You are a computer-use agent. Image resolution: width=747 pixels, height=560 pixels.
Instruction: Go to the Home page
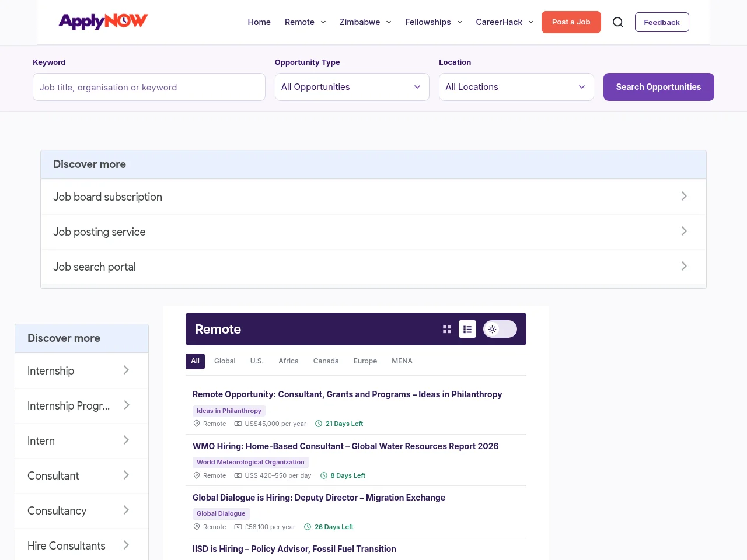point(259,22)
